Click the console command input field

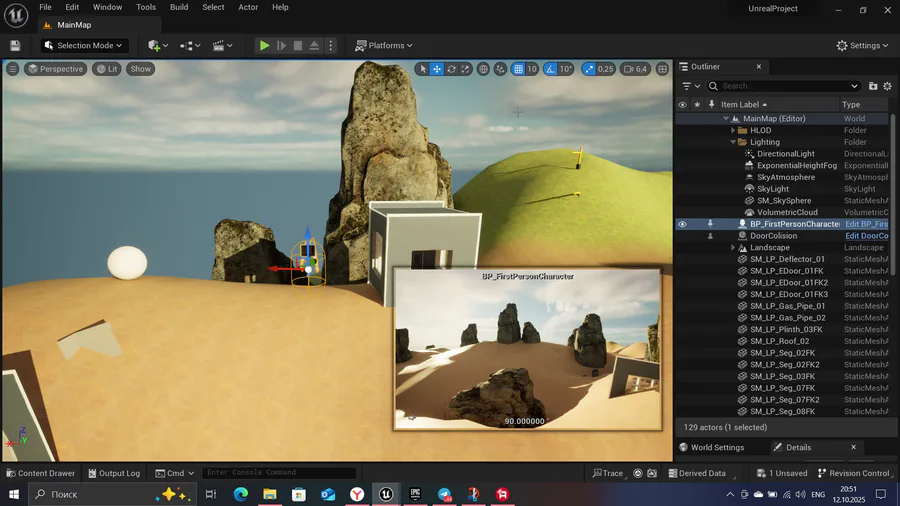coord(280,473)
